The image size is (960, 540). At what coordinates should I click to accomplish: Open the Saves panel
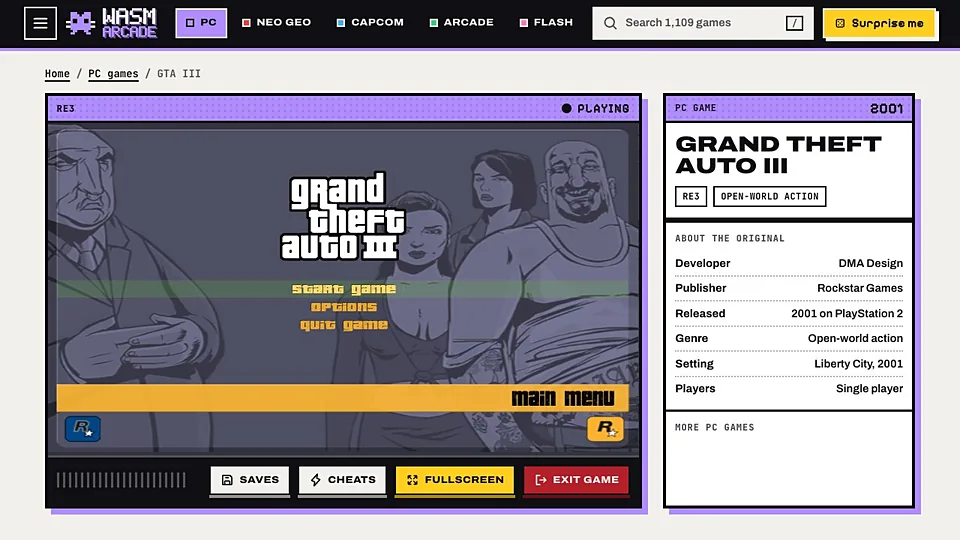coord(250,480)
